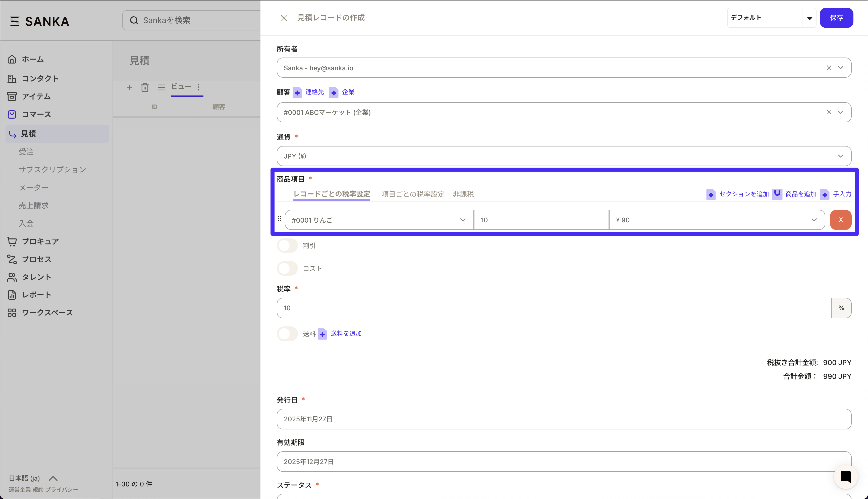Click the 商品を追加 link
Image resolution: width=868 pixels, height=499 pixels.
click(800, 194)
